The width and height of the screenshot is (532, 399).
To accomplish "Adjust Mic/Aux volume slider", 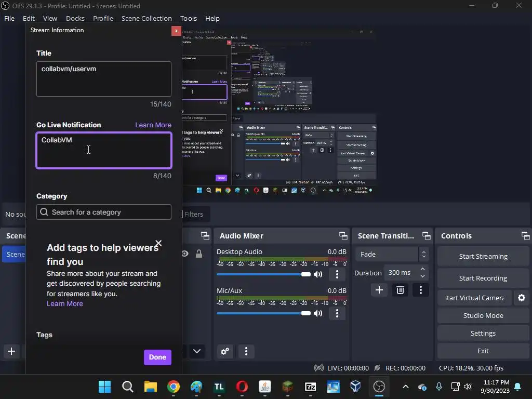I will point(263,313).
